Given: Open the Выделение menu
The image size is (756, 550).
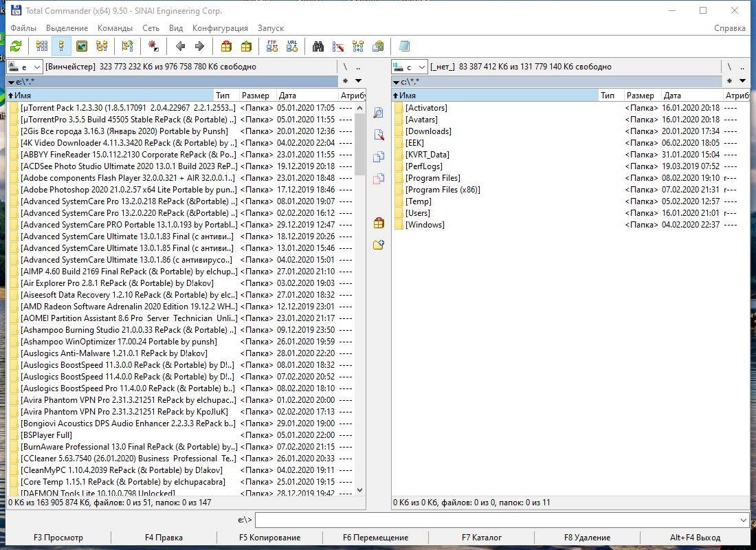Looking at the screenshot, I should 67,28.
